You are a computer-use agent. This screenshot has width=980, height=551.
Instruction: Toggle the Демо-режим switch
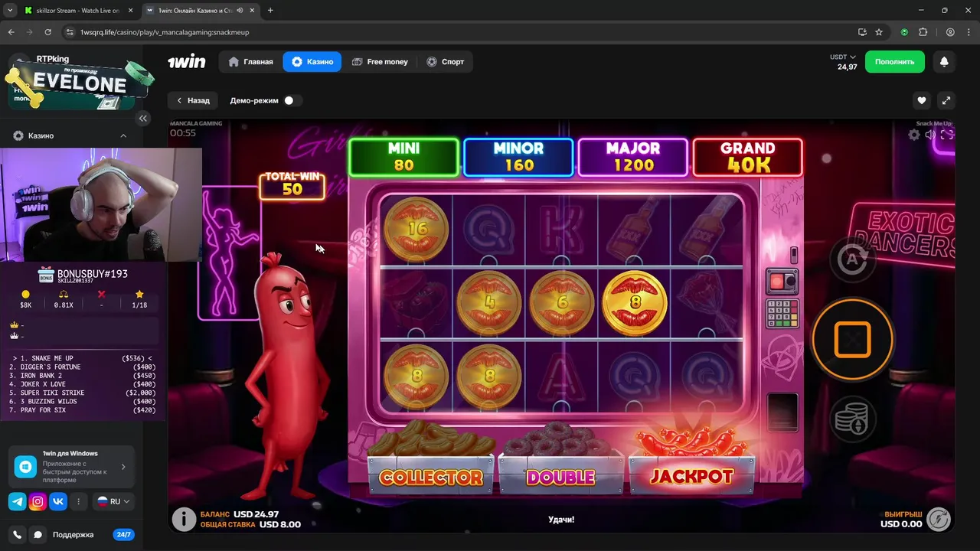(292, 100)
